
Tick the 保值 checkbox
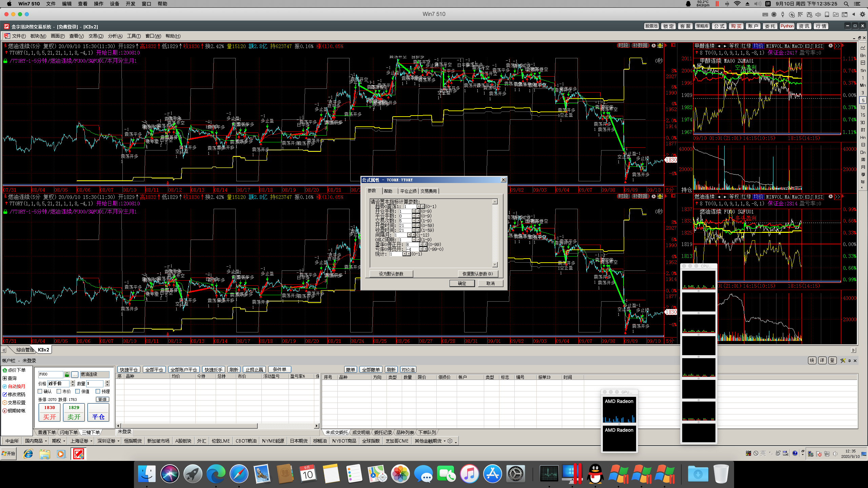(x=77, y=391)
